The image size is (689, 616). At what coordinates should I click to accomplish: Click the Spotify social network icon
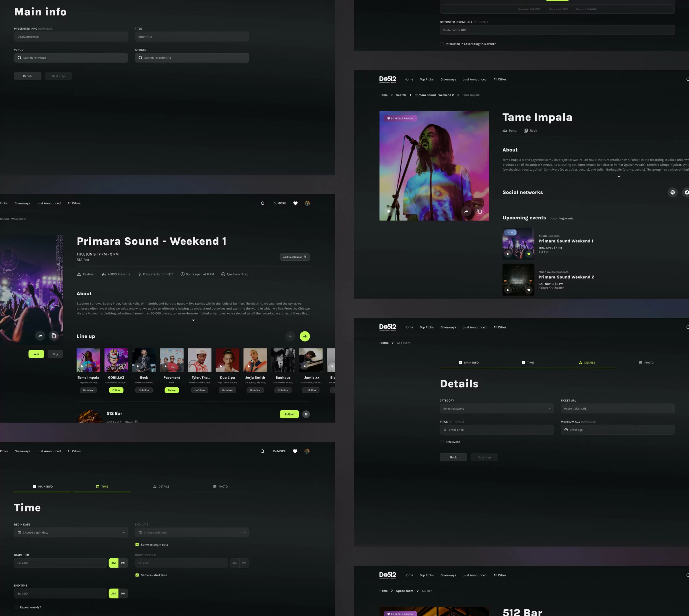(x=672, y=192)
